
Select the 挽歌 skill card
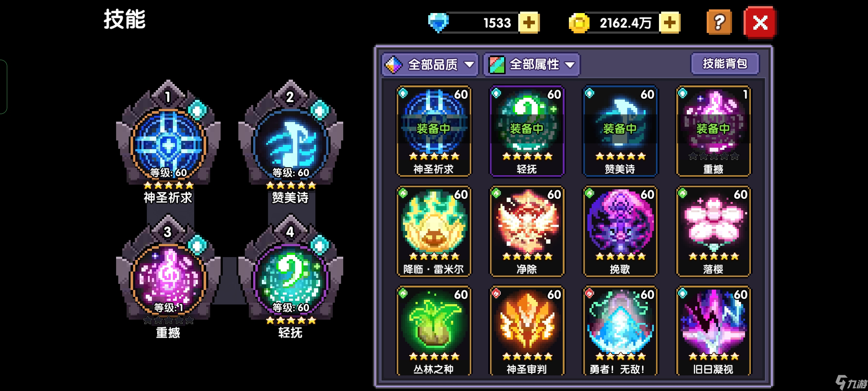(x=620, y=231)
